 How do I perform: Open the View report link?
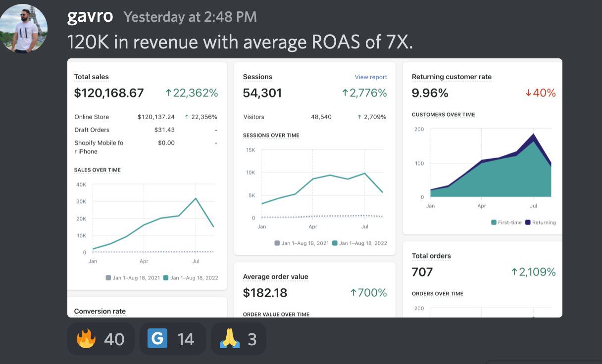[371, 77]
